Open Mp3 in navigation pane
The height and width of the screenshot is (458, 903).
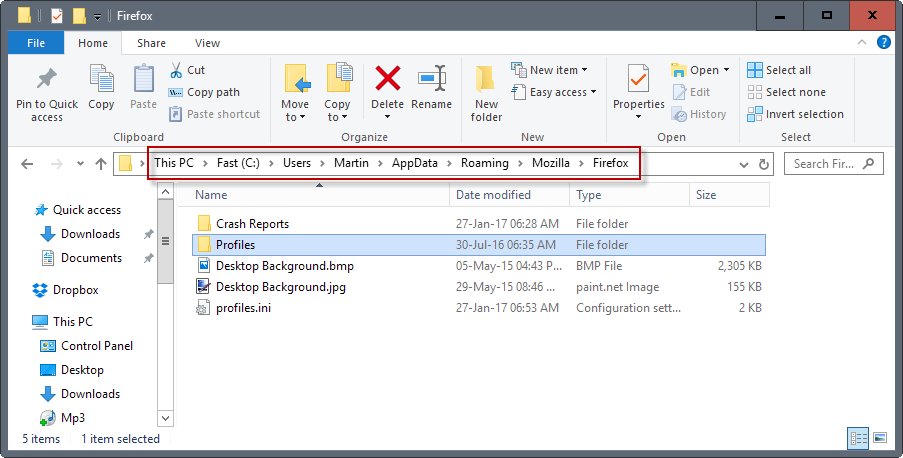[62, 418]
